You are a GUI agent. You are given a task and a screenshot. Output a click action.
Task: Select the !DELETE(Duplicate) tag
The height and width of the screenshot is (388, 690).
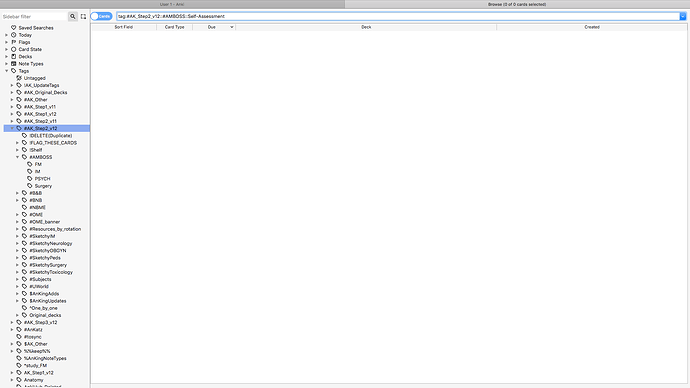(51, 135)
